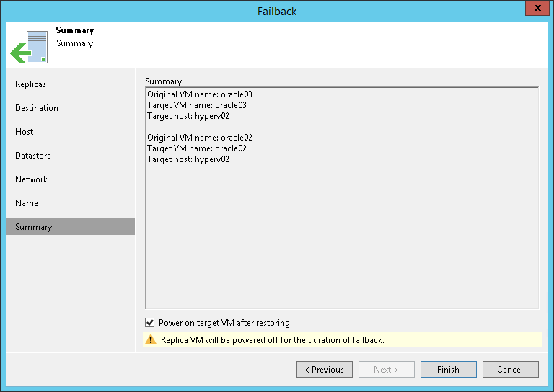Click the Failback title bar
Viewport: 554px width, 392px height.
(x=277, y=11)
